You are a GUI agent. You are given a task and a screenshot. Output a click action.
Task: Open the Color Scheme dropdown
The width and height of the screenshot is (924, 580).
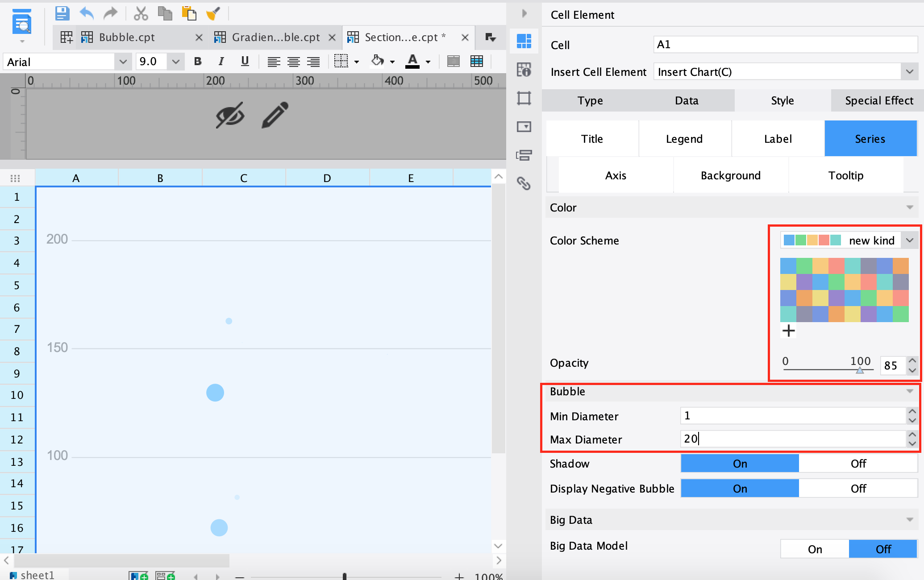(910, 240)
